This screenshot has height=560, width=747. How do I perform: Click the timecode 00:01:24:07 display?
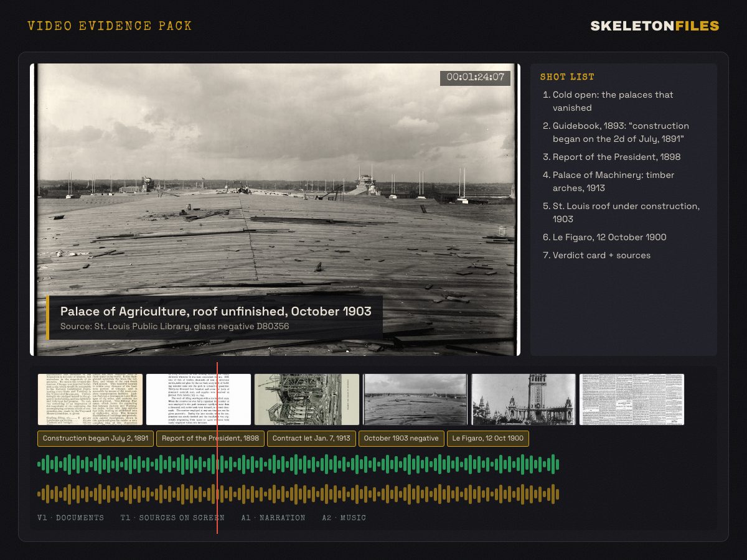coord(476,78)
